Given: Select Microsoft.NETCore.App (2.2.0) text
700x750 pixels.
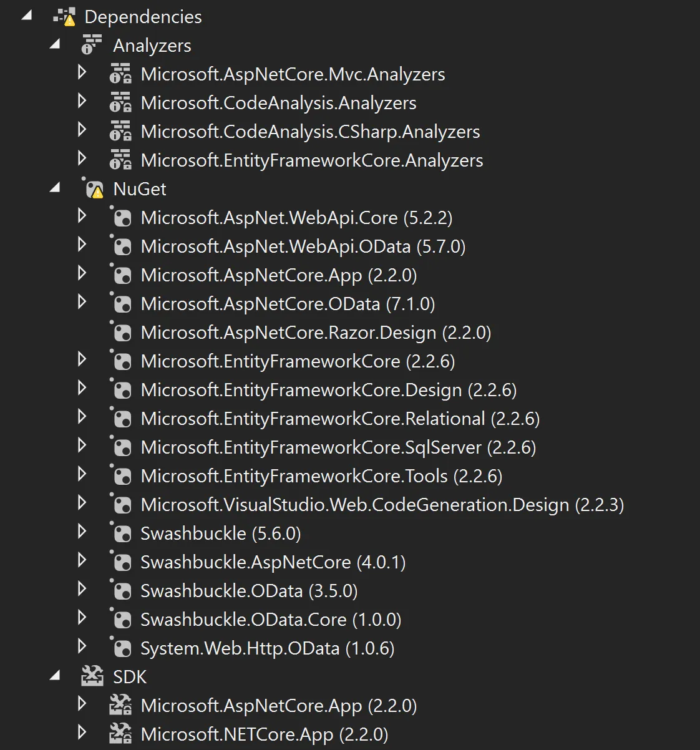Looking at the screenshot, I should click(x=265, y=734).
